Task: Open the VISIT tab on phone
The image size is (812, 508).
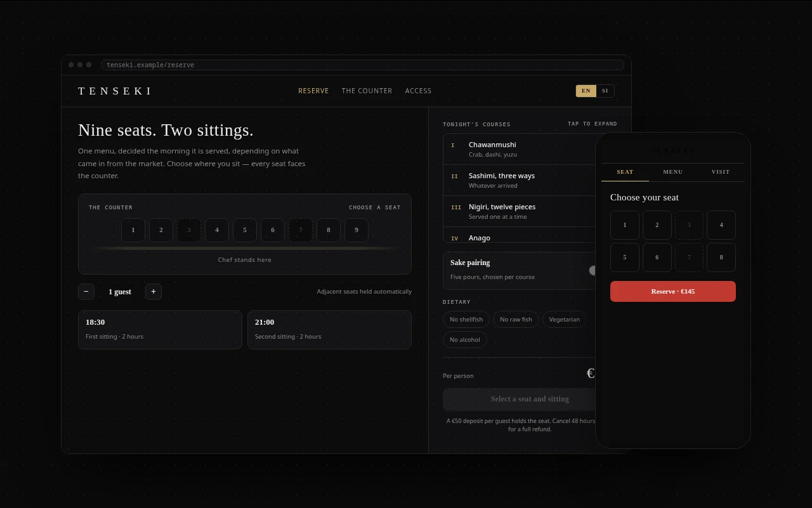Action: 721,172
